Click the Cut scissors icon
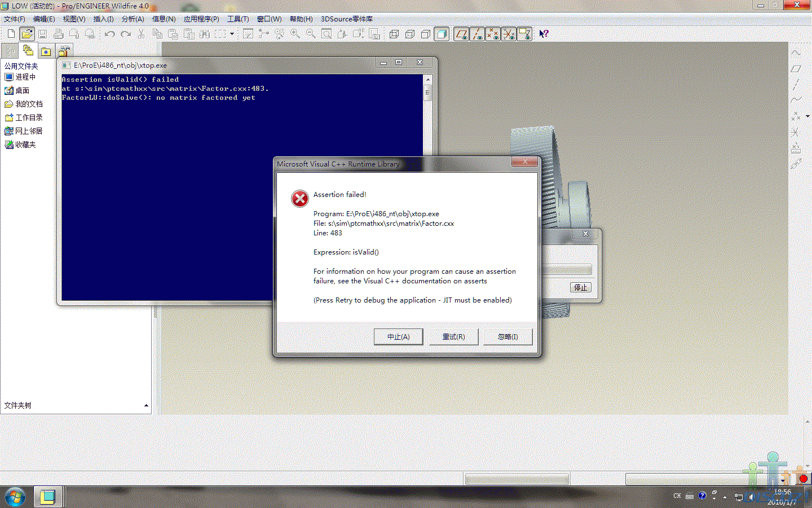The height and width of the screenshot is (508, 812). click(142, 34)
